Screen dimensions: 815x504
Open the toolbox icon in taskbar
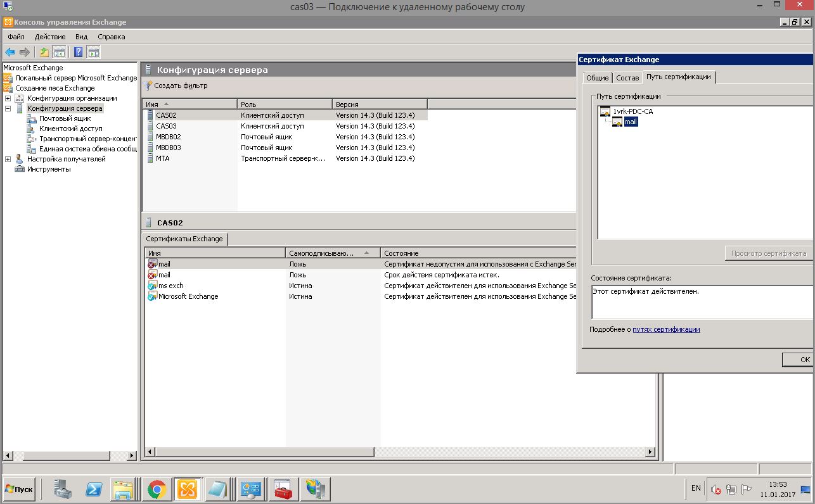[283, 489]
